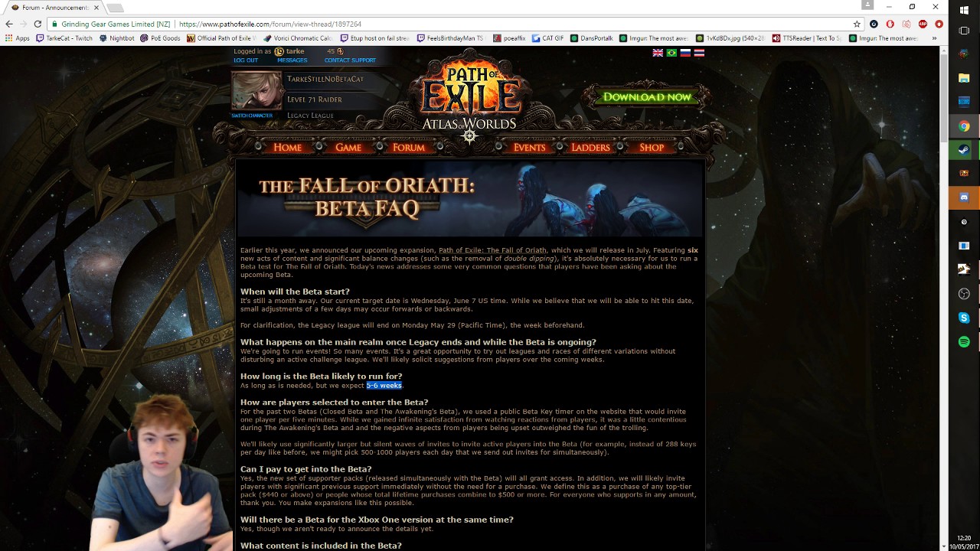This screenshot has width=980, height=551.
Task: Click the tarke account name
Action: point(295,51)
